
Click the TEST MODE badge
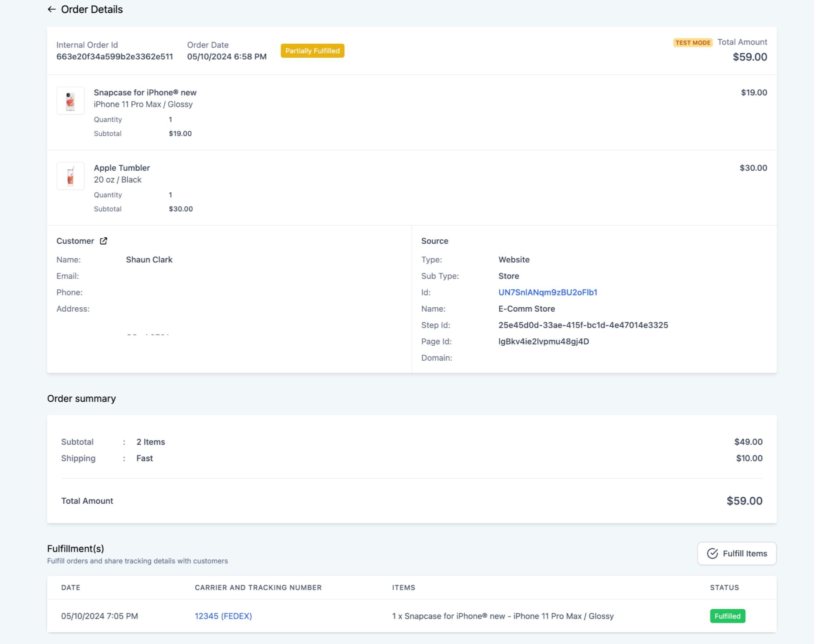(693, 43)
